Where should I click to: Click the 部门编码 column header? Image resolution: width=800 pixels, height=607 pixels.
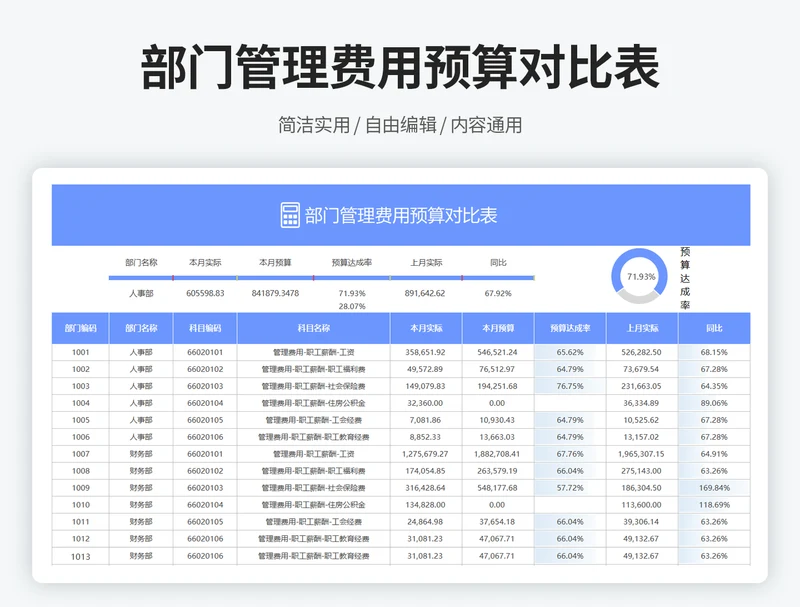[x=80, y=328]
